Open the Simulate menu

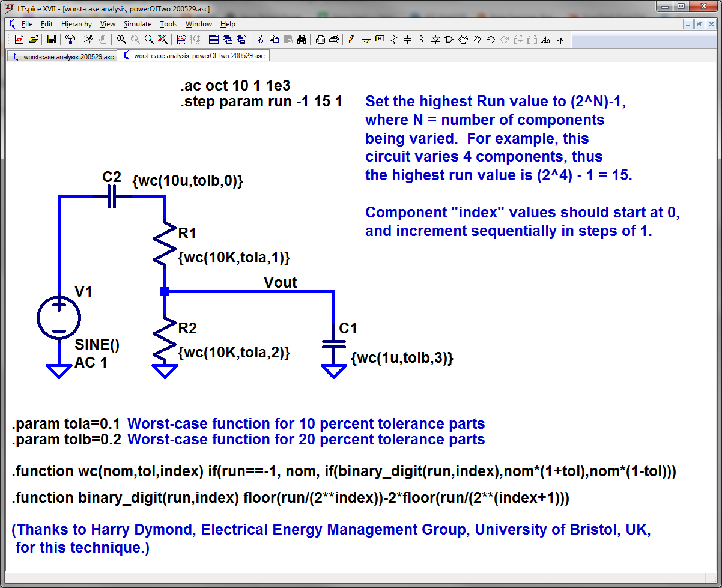137,24
